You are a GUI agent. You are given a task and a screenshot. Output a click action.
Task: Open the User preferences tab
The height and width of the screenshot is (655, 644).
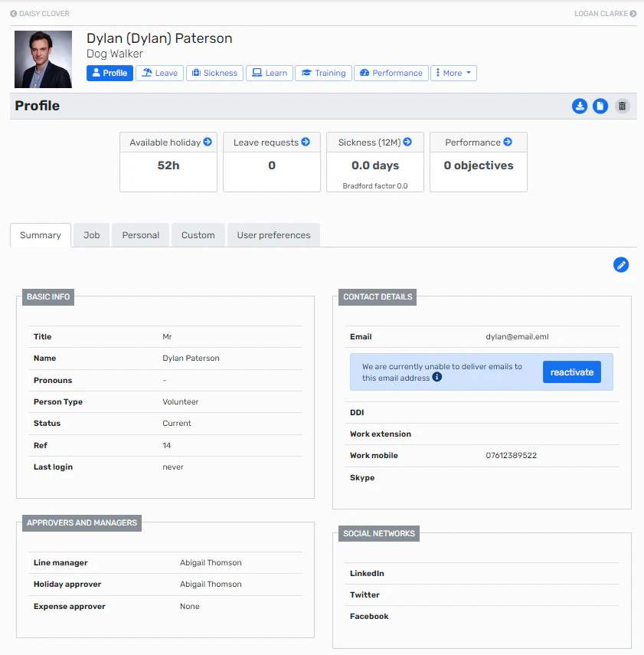click(x=273, y=235)
